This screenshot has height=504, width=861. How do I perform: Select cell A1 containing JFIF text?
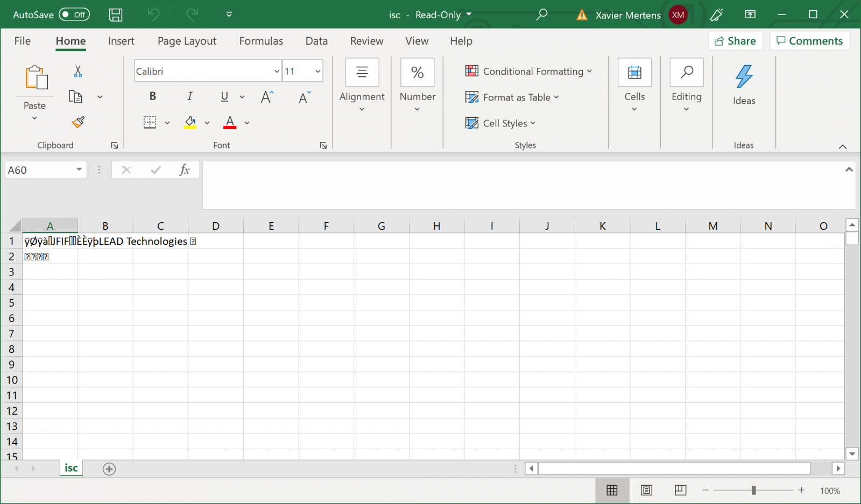(50, 241)
